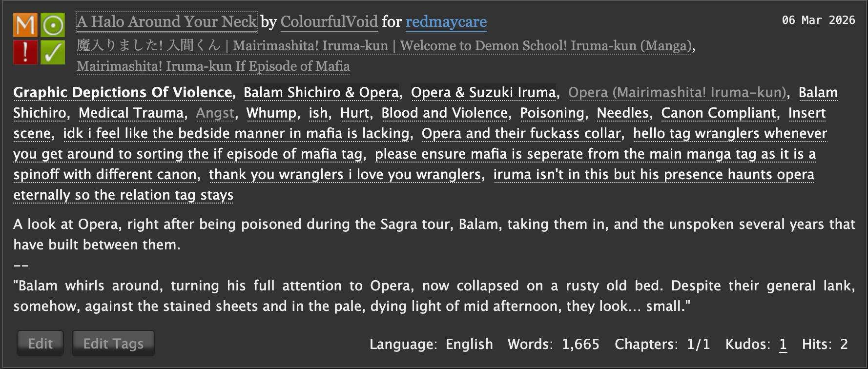This screenshot has height=369, width=868.
Task: Select the "Balam Shichiro & Opera" relationship tag
Action: point(321,92)
